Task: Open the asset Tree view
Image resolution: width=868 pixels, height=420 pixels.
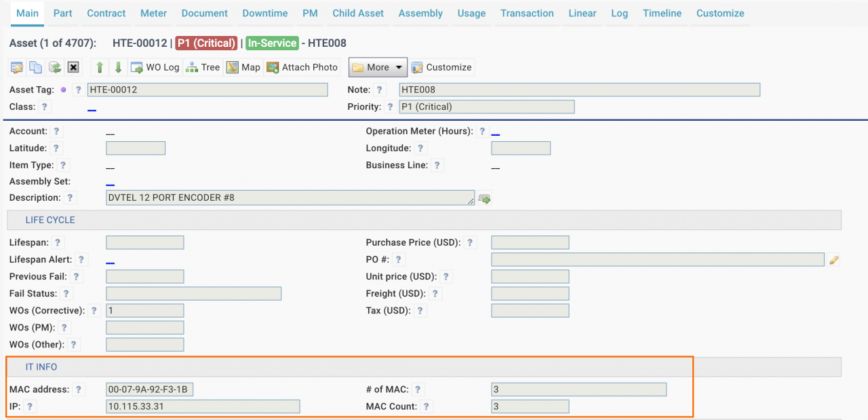Action: [x=203, y=67]
